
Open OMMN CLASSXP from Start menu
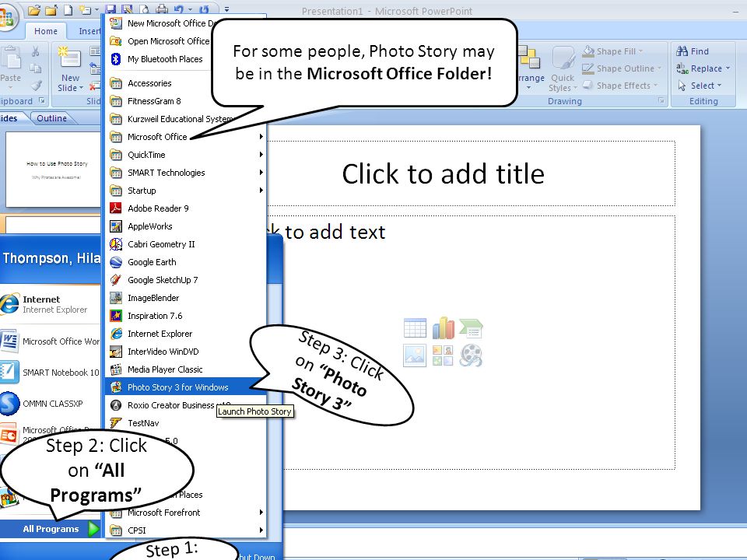point(50,404)
